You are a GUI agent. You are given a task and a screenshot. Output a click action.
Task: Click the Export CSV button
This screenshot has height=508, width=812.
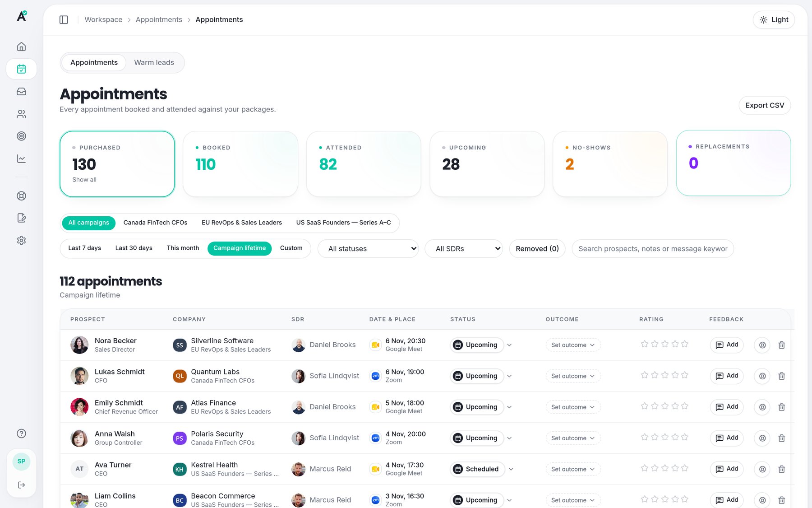(765, 105)
